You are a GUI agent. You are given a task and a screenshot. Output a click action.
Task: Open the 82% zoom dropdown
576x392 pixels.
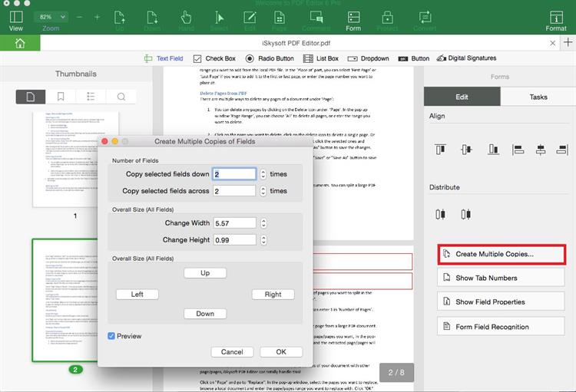pos(51,17)
